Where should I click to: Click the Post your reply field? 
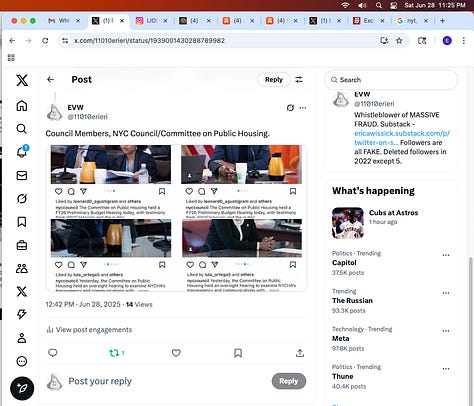[x=167, y=381]
